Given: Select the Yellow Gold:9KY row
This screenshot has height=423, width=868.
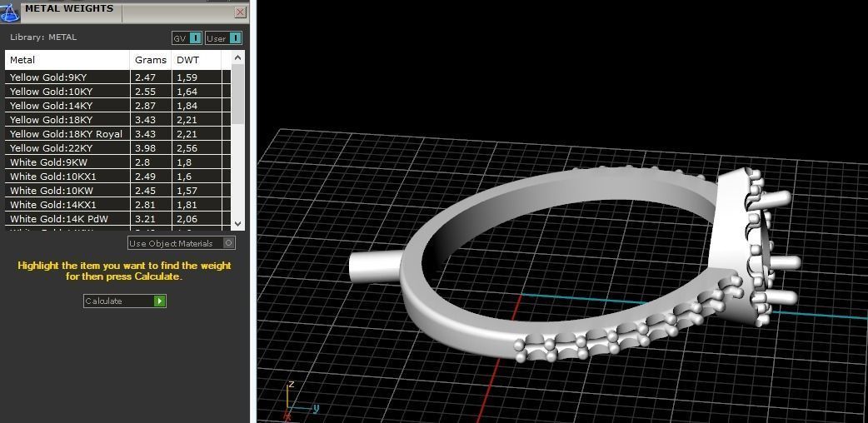Looking at the screenshot, I should click(x=117, y=77).
